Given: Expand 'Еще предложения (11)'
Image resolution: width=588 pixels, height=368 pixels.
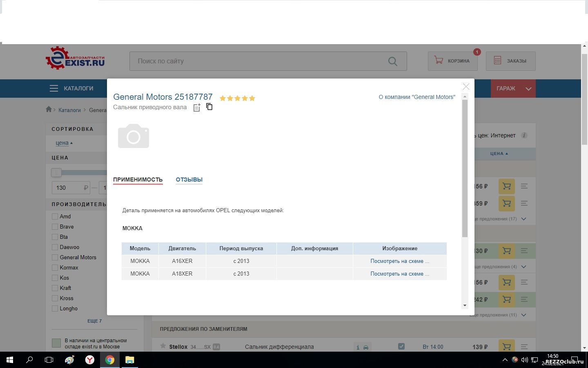Looking at the screenshot, I should [498, 315].
